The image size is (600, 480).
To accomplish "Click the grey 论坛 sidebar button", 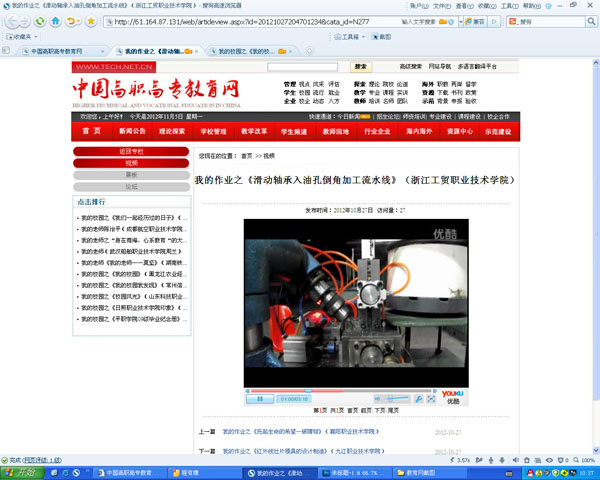I will (x=131, y=187).
